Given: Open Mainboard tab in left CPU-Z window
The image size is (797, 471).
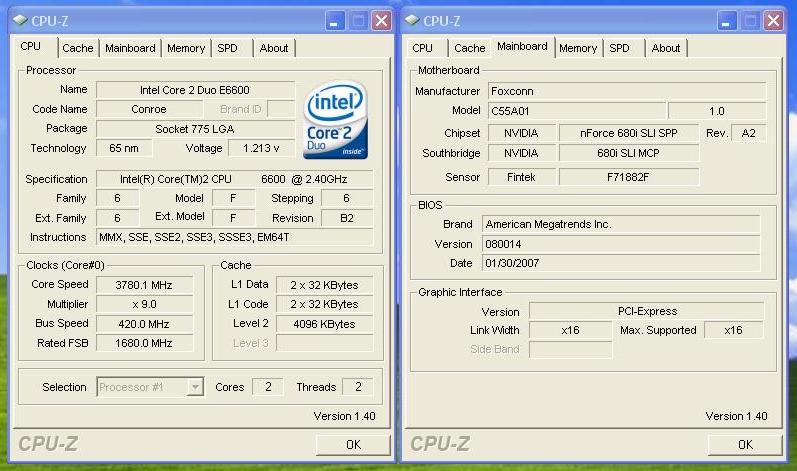Looking at the screenshot, I should click(x=130, y=48).
